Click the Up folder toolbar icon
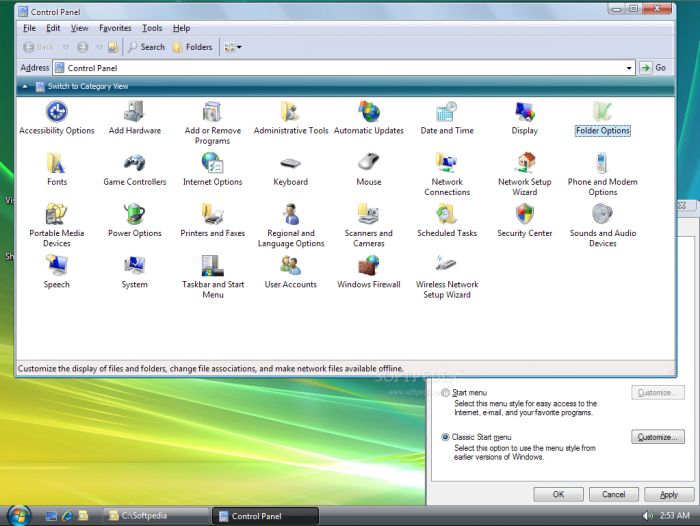Screen dimensions: 700x526 point(113,47)
